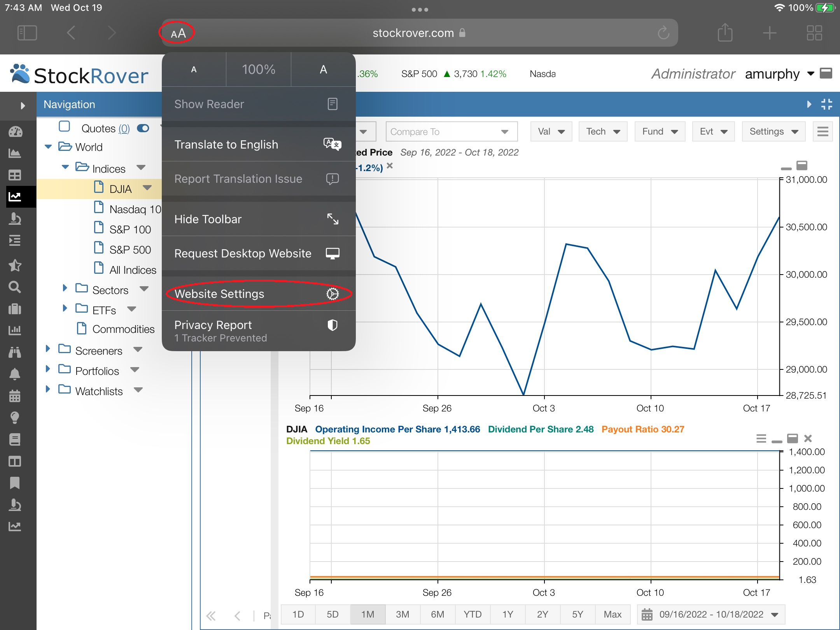Viewport: 840px width, 630px height.
Task: Open the Fund dropdown menu
Action: 660,131
